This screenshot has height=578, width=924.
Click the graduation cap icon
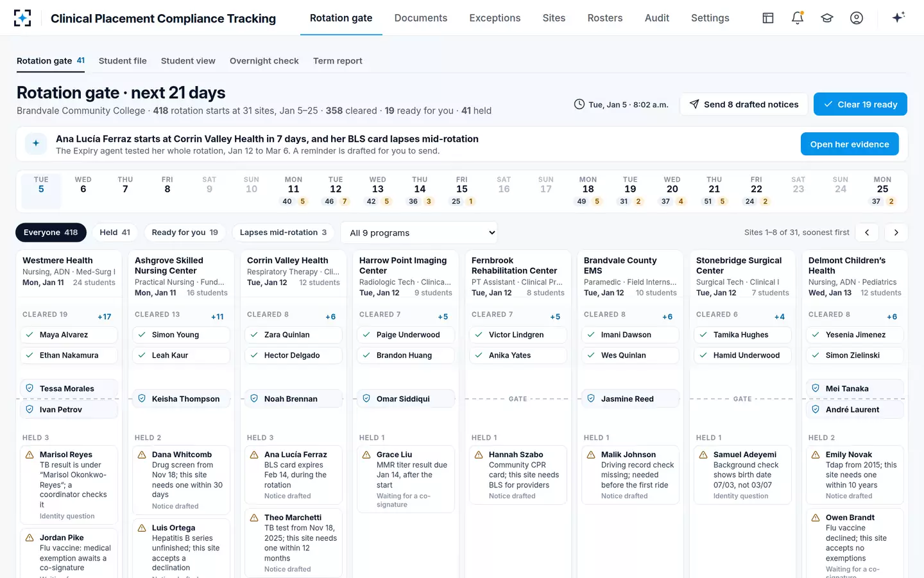(x=827, y=18)
